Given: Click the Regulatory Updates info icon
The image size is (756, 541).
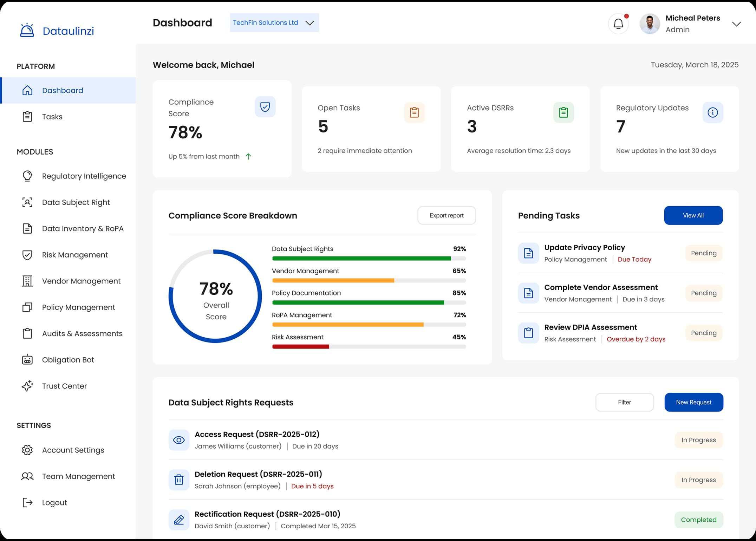Looking at the screenshot, I should (x=713, y=112).
